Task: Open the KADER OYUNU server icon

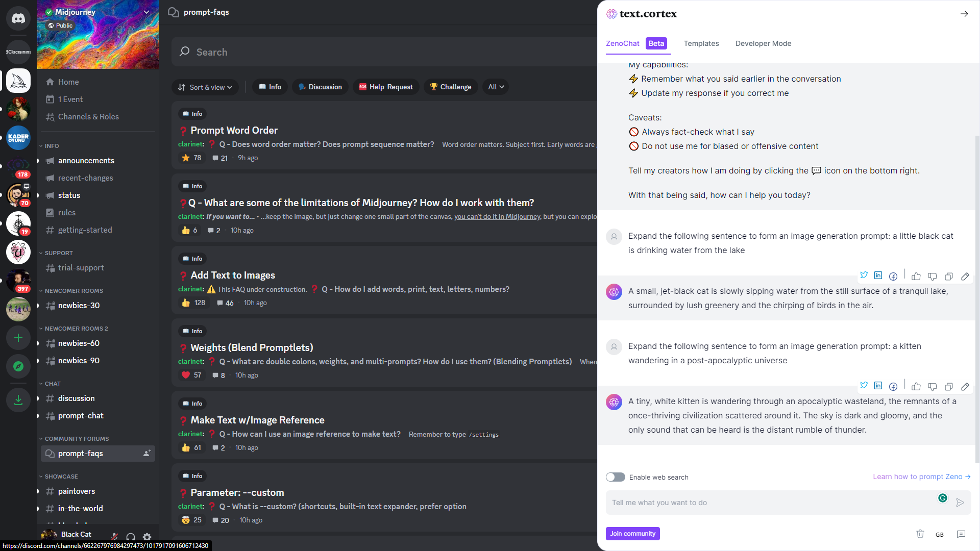Action: [18, 138]
